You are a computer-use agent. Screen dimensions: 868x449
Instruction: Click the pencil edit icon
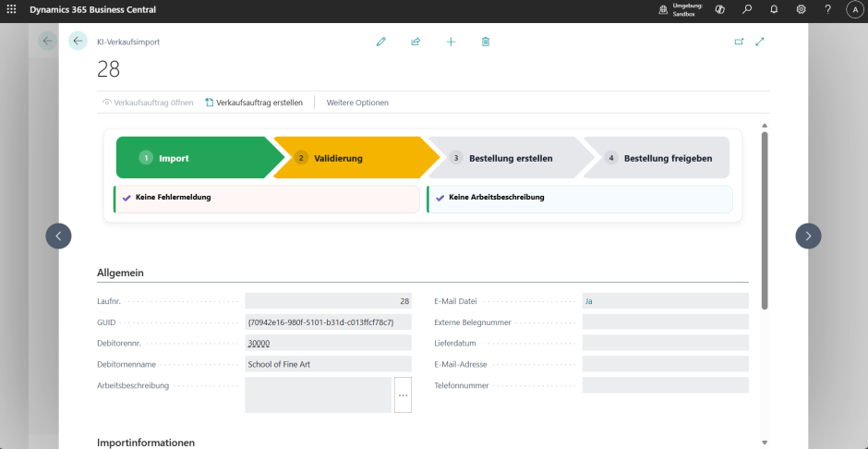tap(380, 42)
